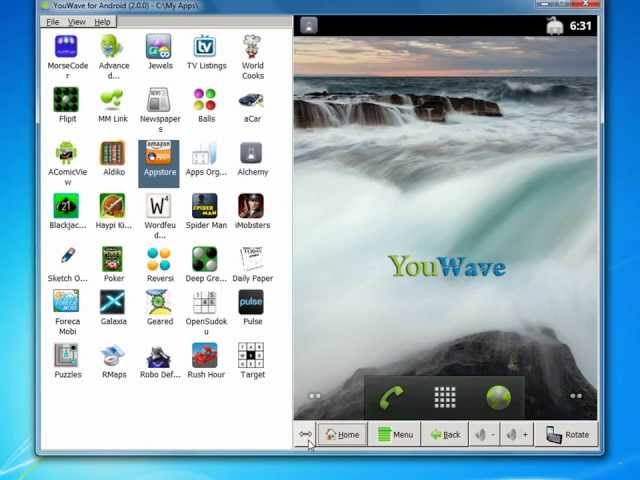Launch the Android browser globe icon
This screenshot has height=480, width=640.
pos(498,397)
